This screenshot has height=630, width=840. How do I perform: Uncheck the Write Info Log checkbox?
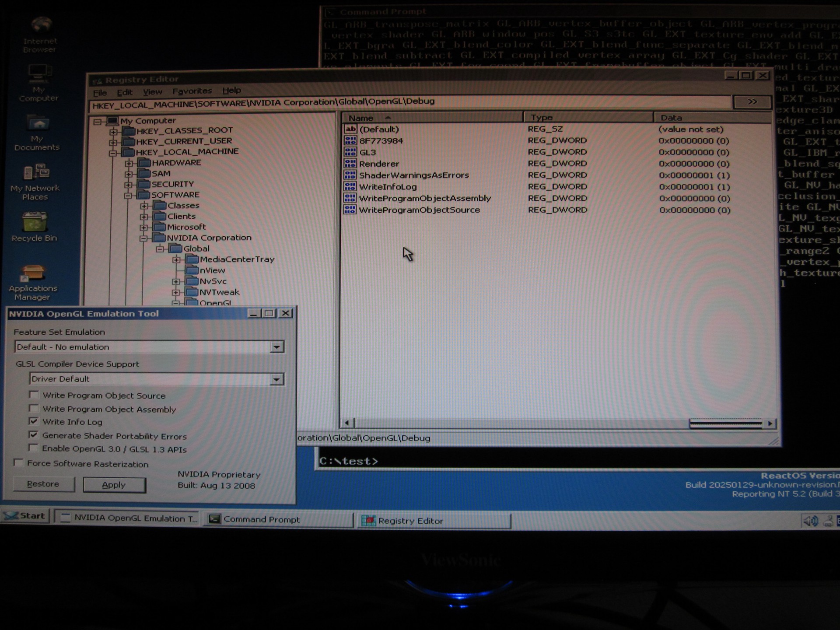tap(34, 421)
